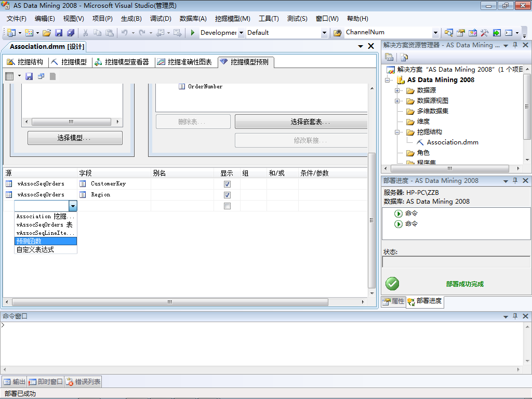This screenshot has width=532, height=399.
Task: Select 预测函数 from the source list
Action: 46,241
